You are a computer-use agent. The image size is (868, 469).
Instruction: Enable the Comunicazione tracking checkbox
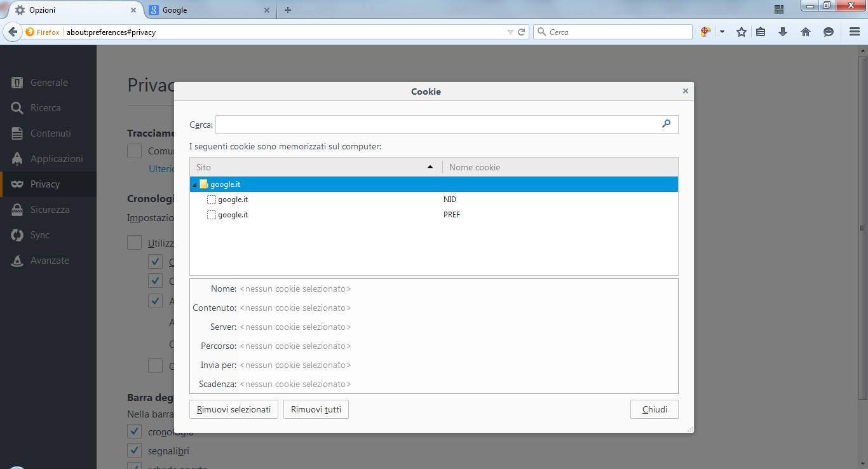[134, 151]
